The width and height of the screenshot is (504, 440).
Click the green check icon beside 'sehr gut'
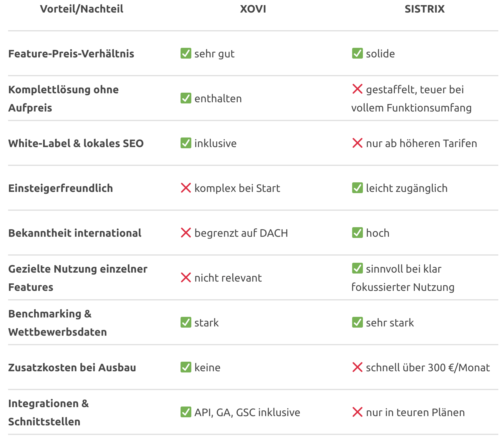(x=186, y=53)
